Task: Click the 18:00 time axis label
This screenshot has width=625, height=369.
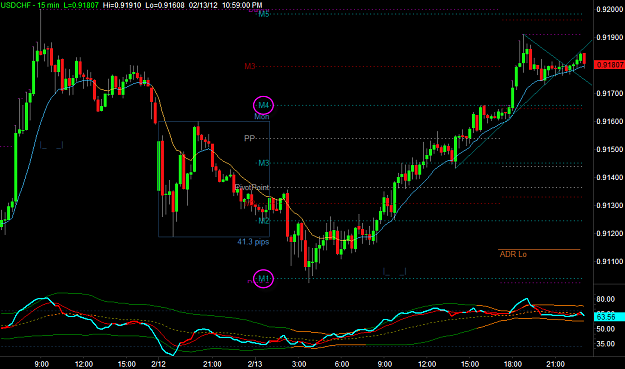Action: pos(513,364)
